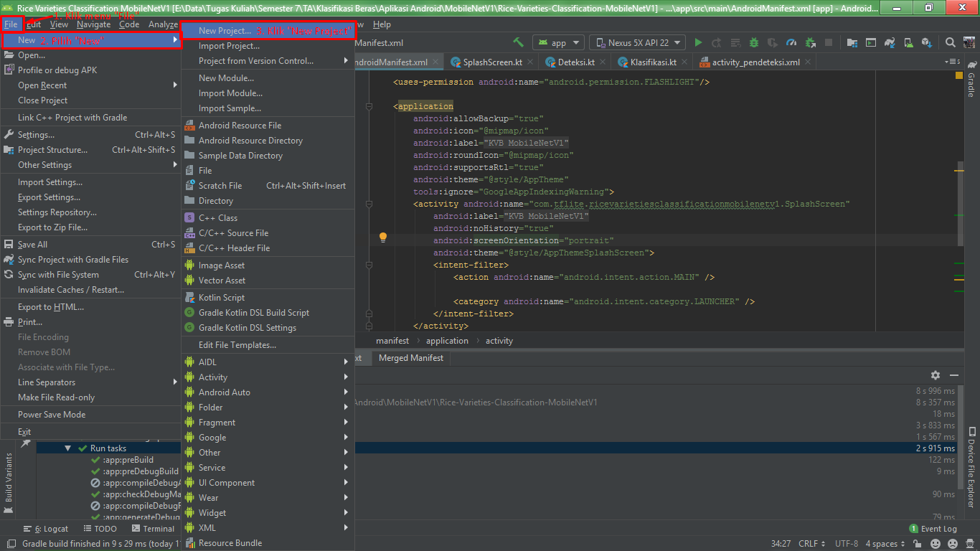Collapse the Run tasks tree node
Viewport: 980px width, 551px height.
point(68,448)
